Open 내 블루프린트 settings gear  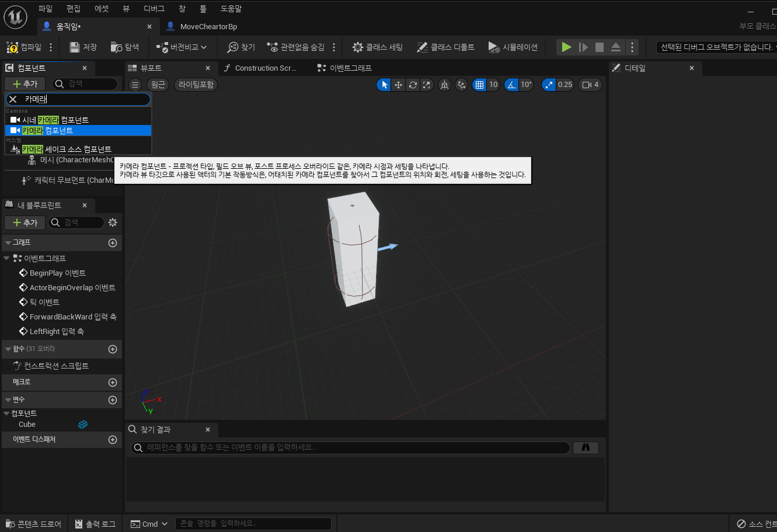tap(113, 222)
